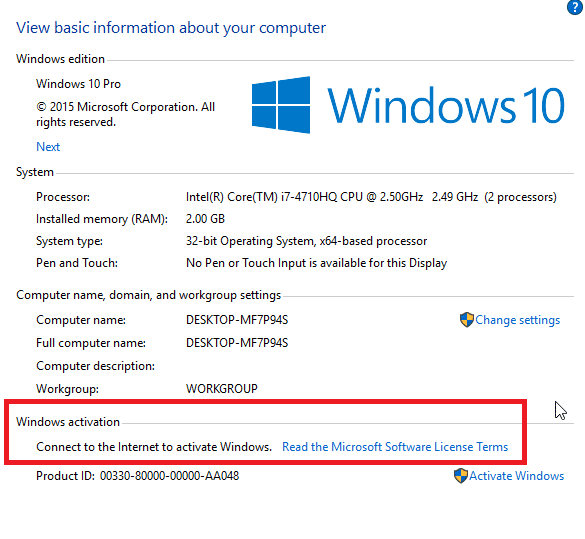Click the Computer name value DESKTOP-MF7P94S
Image resolution: width=585 pixels, height=539 pixels.
(237, 320)
